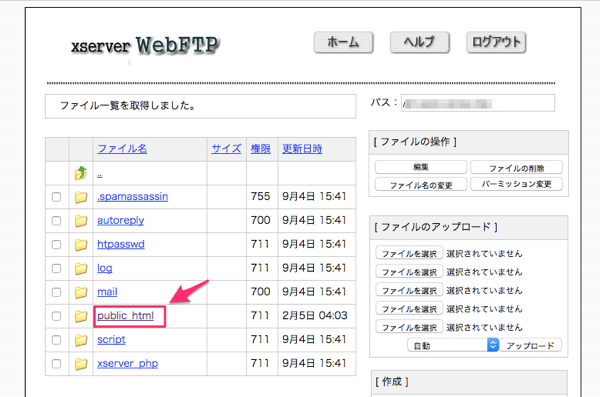Viewport: 600px width, 397px height.
Task: Tick the .spamassassin row checkbox
Action: (56, 197)
